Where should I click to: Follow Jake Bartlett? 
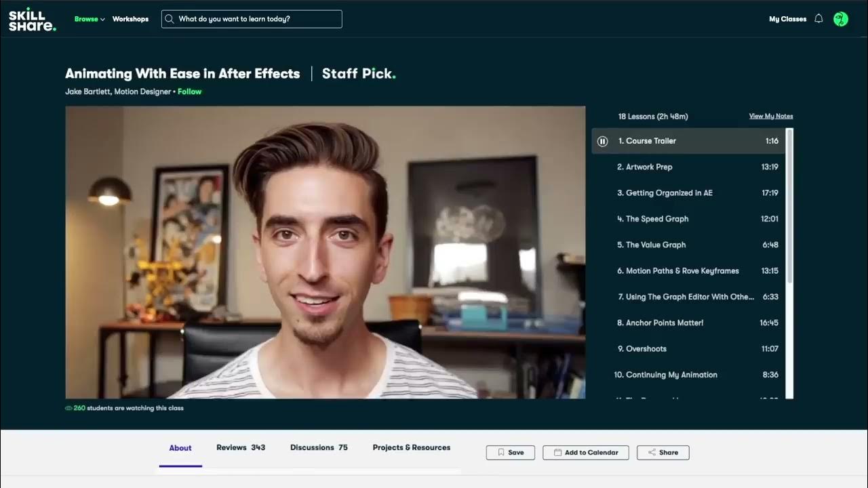click(x=189, y=91)
